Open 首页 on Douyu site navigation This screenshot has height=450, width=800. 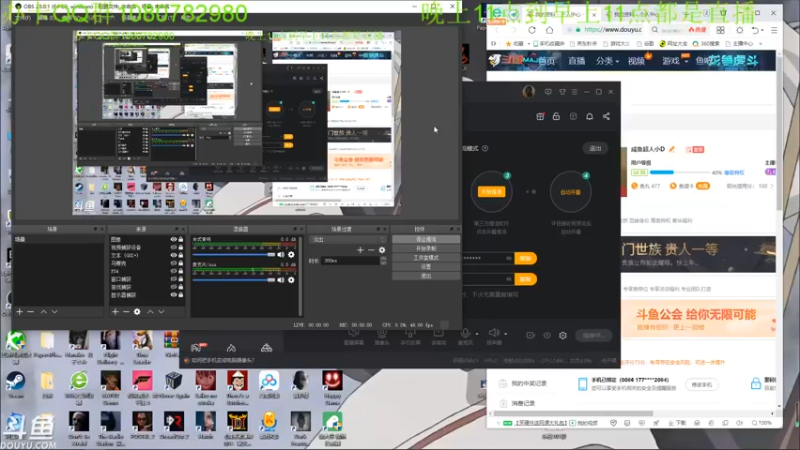(546, 61)
